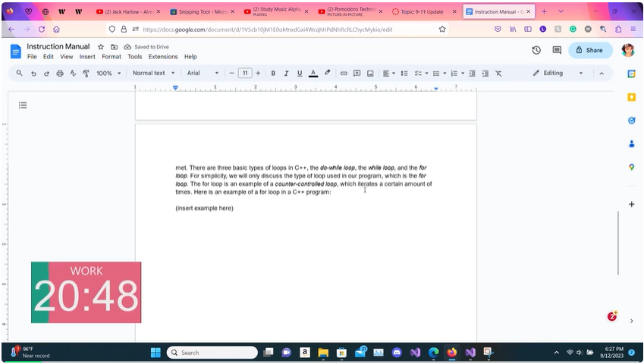Click the insert image icon

pos(370,74)
